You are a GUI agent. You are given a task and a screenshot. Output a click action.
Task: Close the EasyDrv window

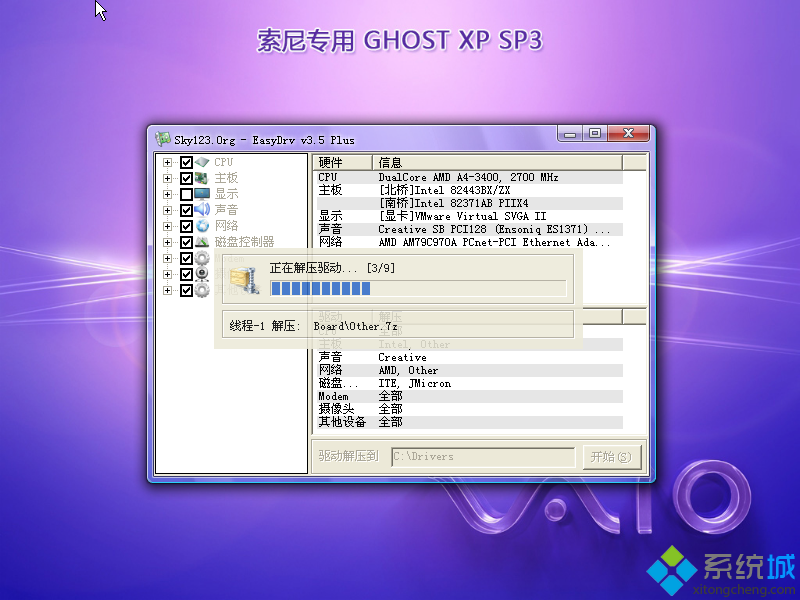(629, 134)
